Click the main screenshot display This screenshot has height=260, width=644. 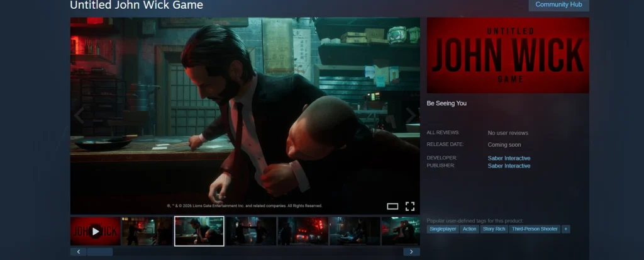pos(245,116)
